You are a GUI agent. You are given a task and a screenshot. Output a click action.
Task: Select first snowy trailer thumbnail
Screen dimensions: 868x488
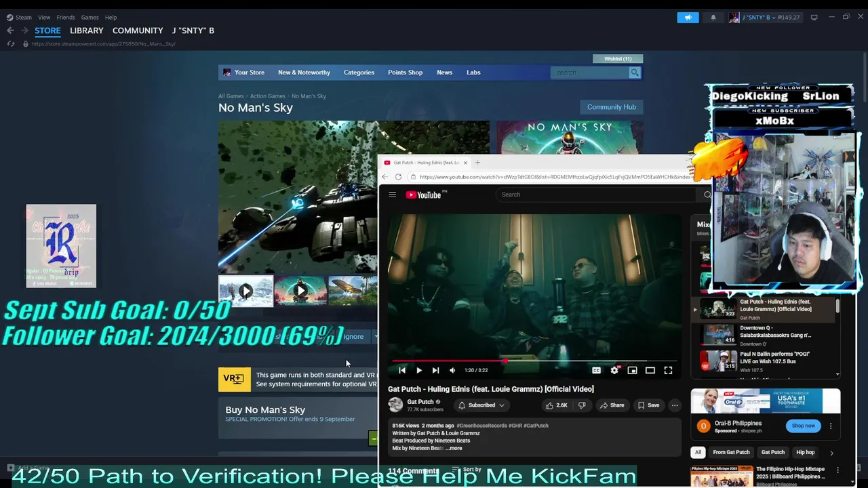[x=245, y=291]
